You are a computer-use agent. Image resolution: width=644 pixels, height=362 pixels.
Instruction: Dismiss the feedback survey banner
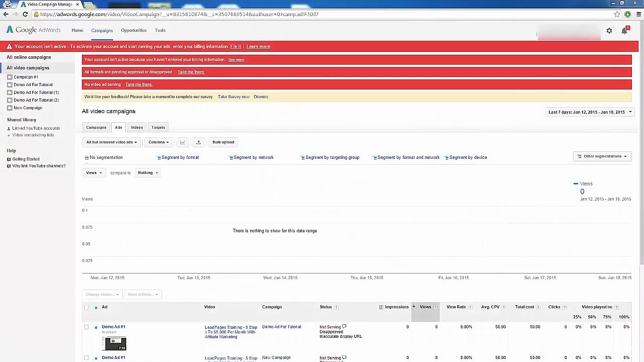(x=261, y=97)
